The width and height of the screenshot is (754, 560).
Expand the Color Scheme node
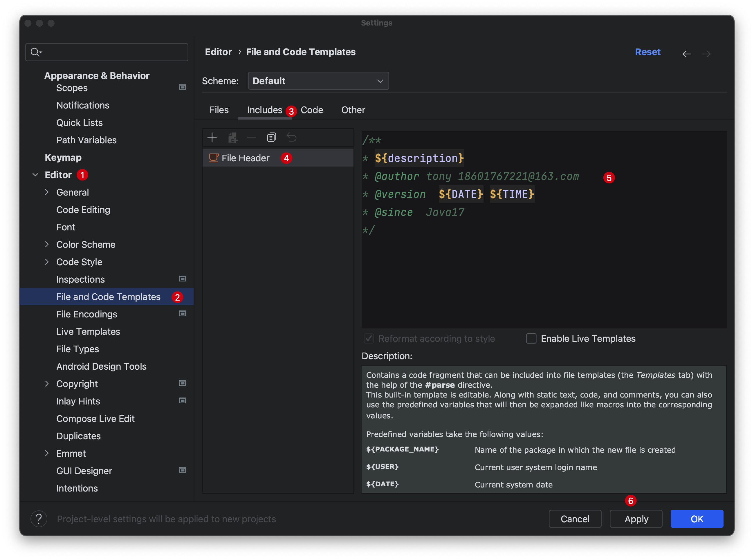coord(47,244)
